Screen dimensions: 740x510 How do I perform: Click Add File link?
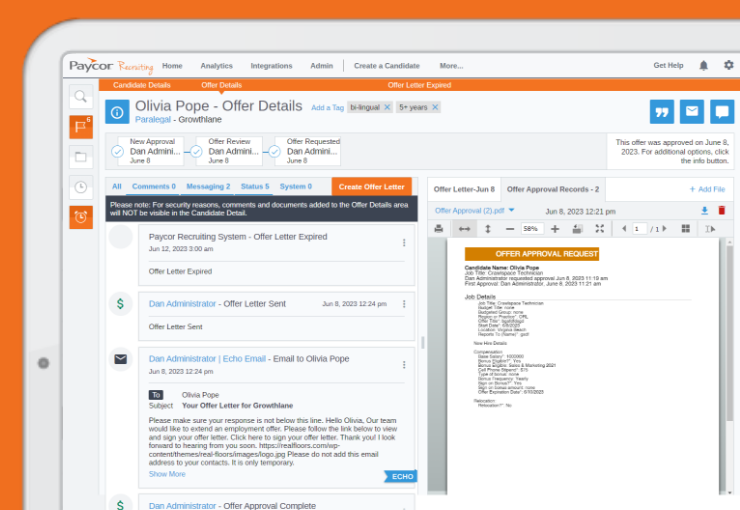[x=707, y=189]
